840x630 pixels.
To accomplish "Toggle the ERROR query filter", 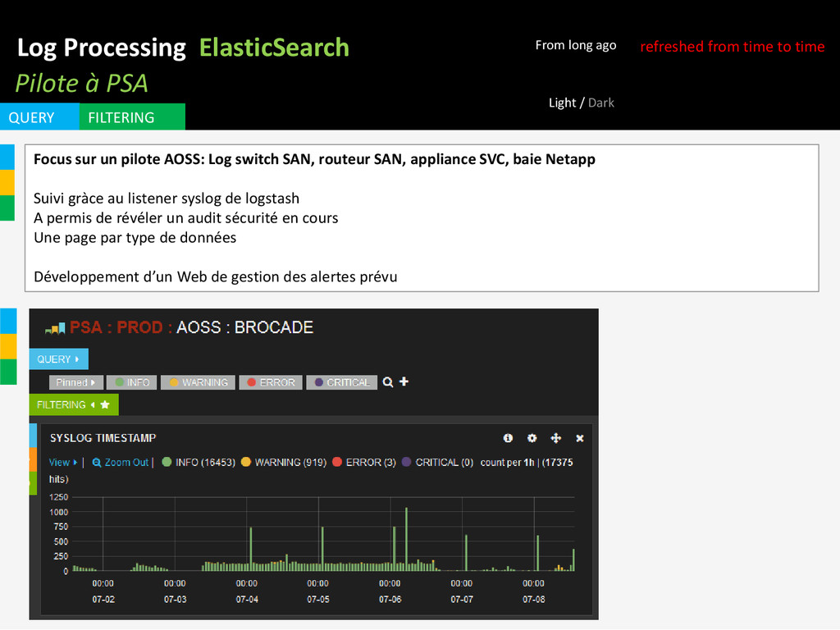I will pyautogui.click(x=271, y=382).
